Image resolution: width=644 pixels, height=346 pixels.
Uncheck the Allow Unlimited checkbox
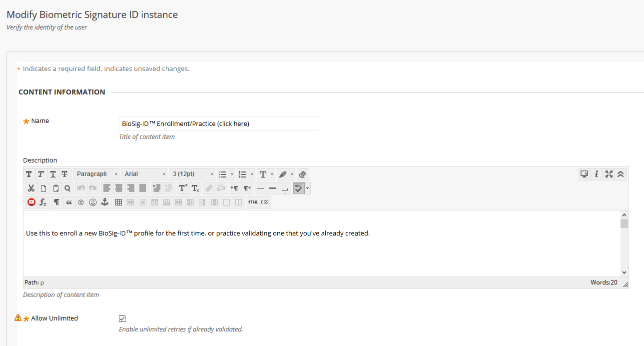[122, 318]
